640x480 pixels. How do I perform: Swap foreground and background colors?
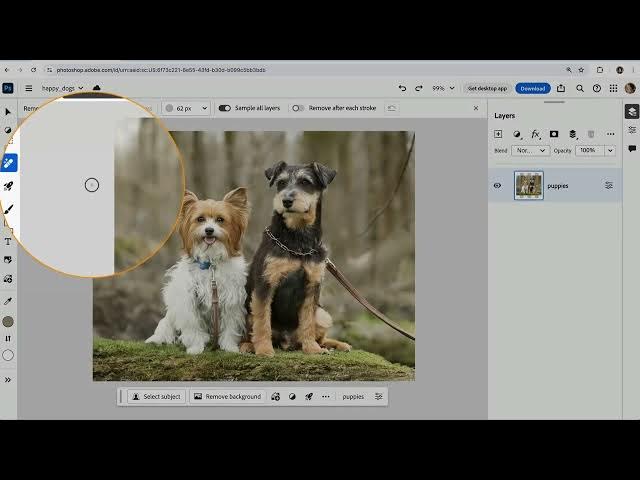8,338
